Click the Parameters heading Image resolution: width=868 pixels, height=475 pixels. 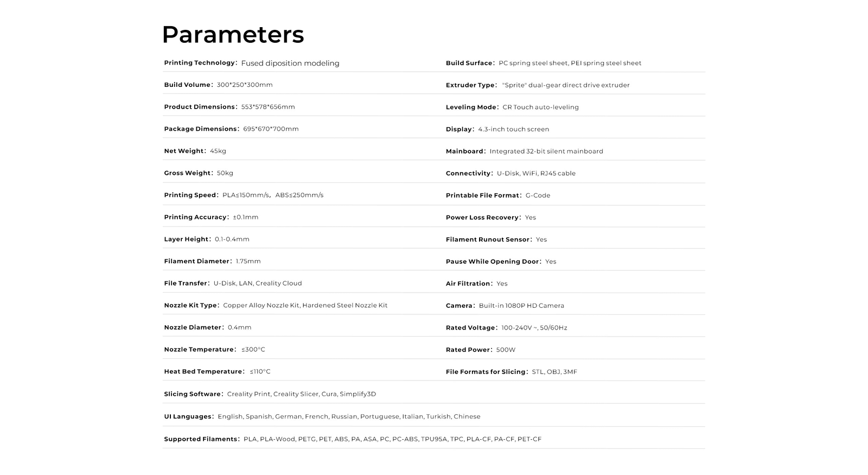point(233,35)
